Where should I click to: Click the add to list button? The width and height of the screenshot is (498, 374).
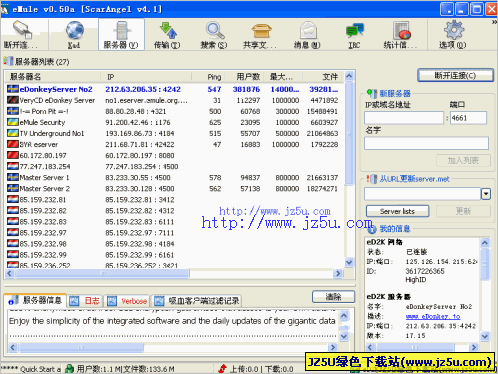point(463,161)
